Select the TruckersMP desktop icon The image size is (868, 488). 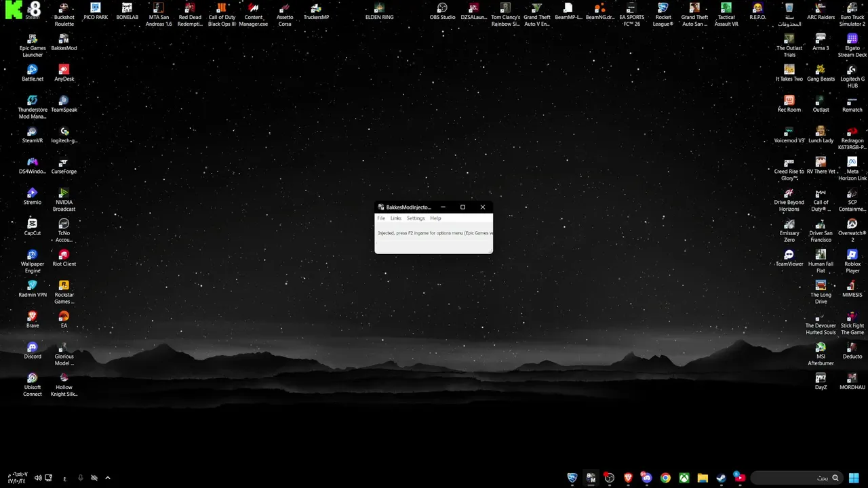click(x=316, y=12)
